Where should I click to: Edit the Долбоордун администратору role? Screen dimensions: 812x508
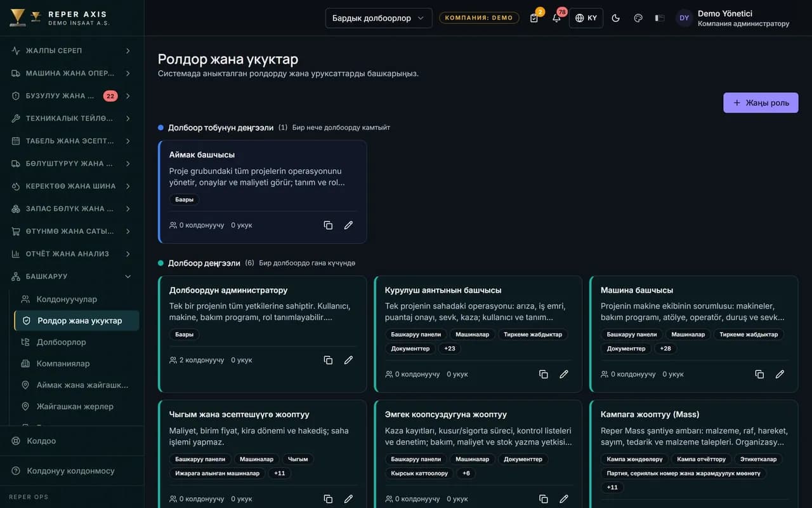tap(348, 360)
